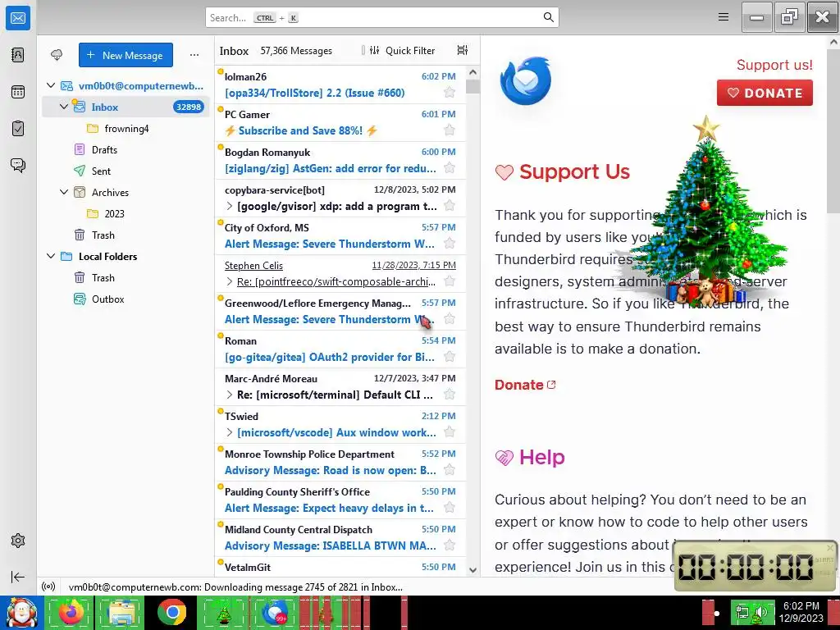The width and height of the screenshot is (840, 630).
Task: Star the Bogdan Romanyuk message
Action: 450,167
